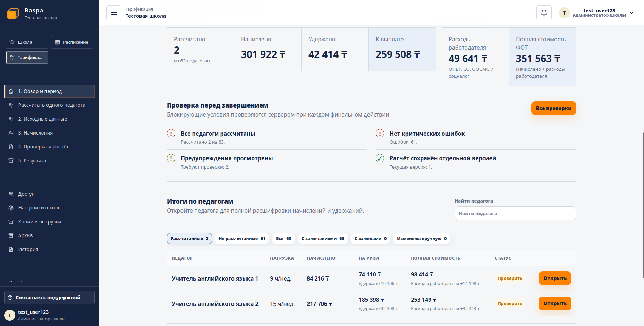
Task: Open История page
Action: point(49,249)
